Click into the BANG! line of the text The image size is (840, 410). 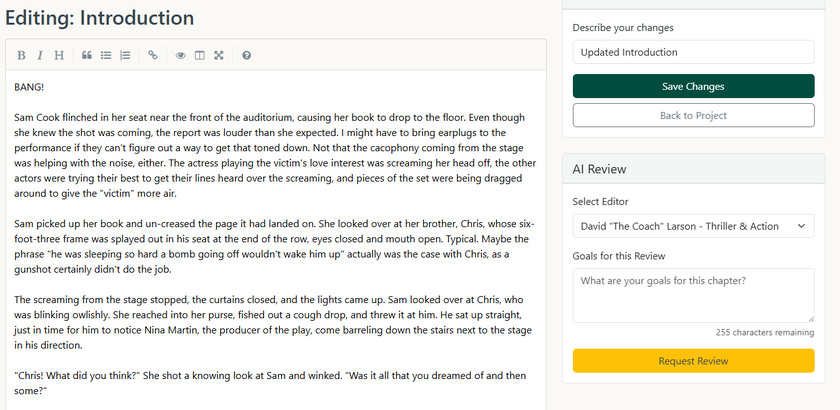30,87
